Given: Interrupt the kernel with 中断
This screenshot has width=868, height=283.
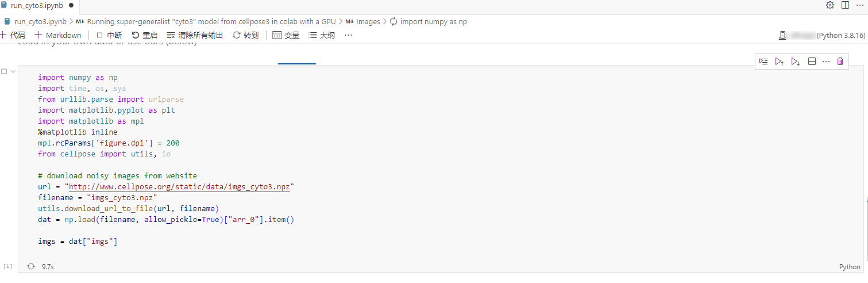Looking at the screenshot, I should 109,35.
